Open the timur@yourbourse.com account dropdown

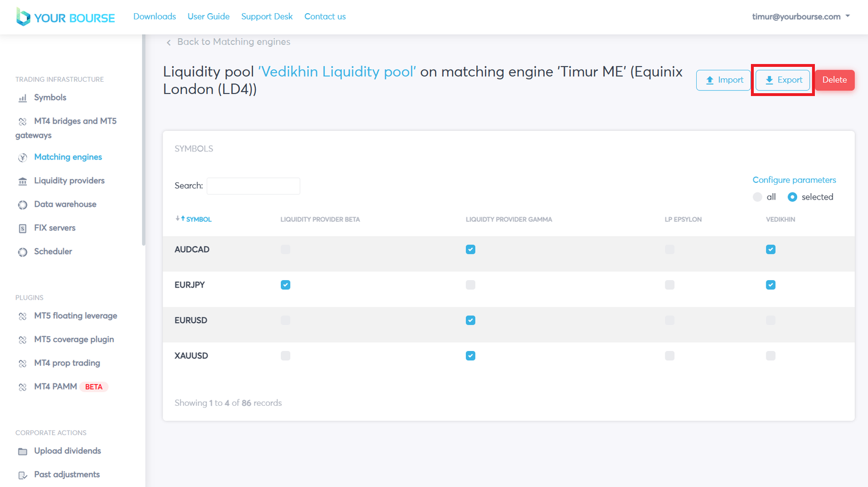801,17
